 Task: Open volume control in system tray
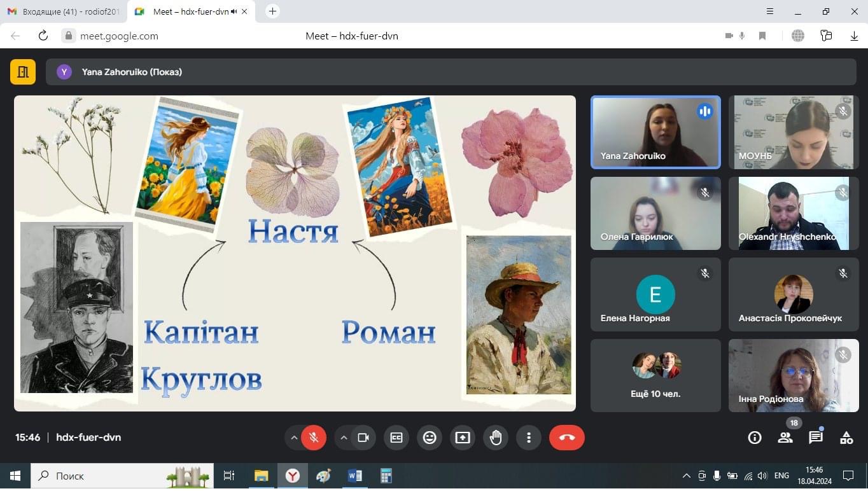pyautogui.click(x=762, y=476)
